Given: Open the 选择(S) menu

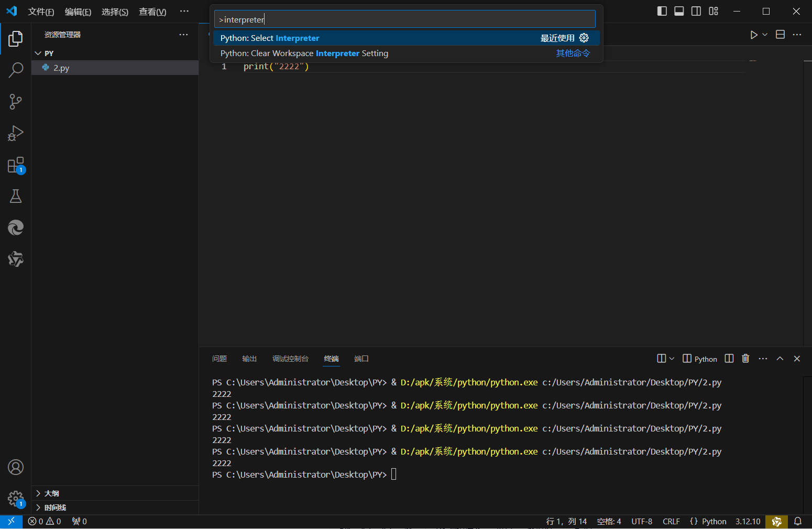Looking at the screenshot, I should tap(115, 12).
